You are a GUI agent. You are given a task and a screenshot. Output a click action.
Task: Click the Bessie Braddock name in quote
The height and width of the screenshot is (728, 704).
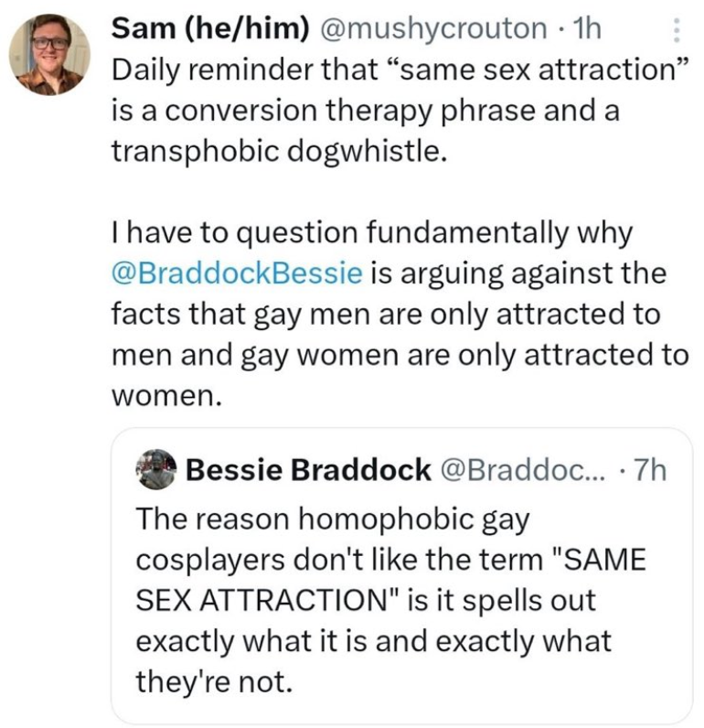tap(308, 469)
